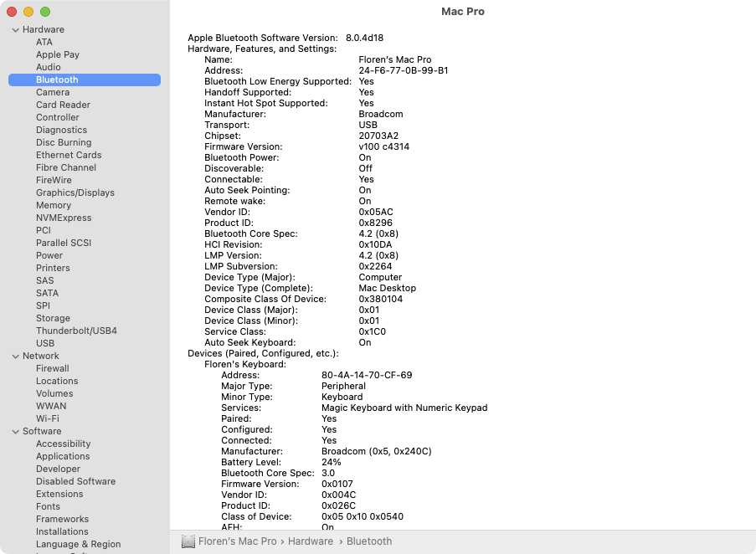
Task: Select FireWire in the sidebar
Action: coord(54,180)
